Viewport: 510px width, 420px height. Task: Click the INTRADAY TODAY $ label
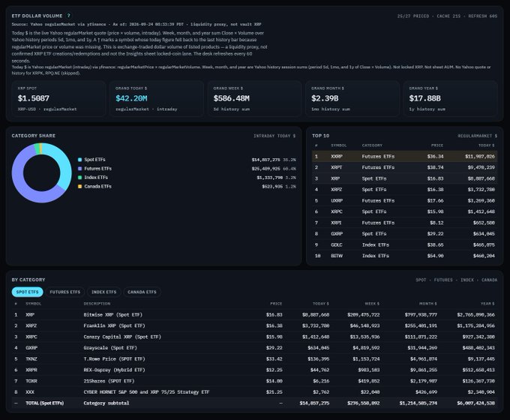274,136
